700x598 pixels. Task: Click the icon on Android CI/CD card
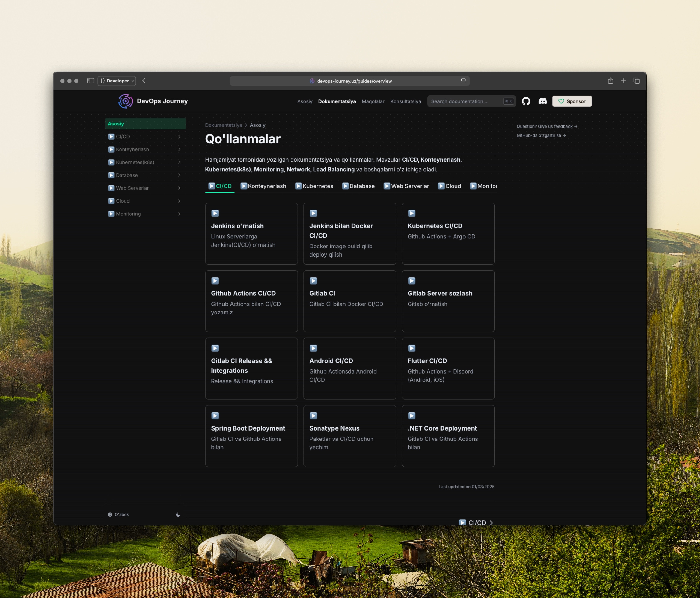[x=314, y=348]
